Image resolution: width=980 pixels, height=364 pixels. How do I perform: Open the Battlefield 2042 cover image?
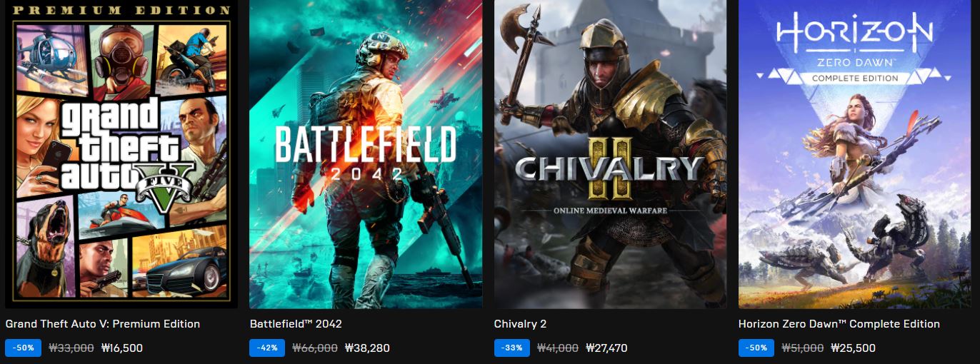[x=366, y=154]
